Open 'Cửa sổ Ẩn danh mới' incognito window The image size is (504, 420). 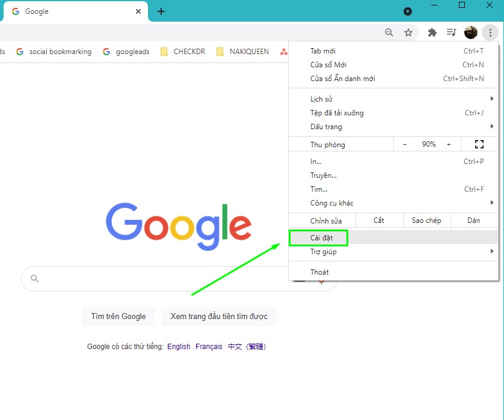(393, 78)
